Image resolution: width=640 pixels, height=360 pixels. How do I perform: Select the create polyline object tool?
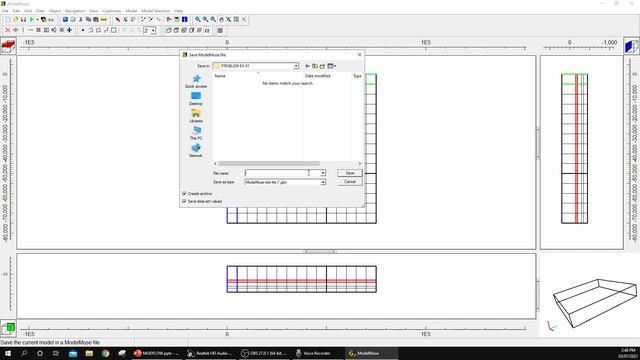[91, 30]
